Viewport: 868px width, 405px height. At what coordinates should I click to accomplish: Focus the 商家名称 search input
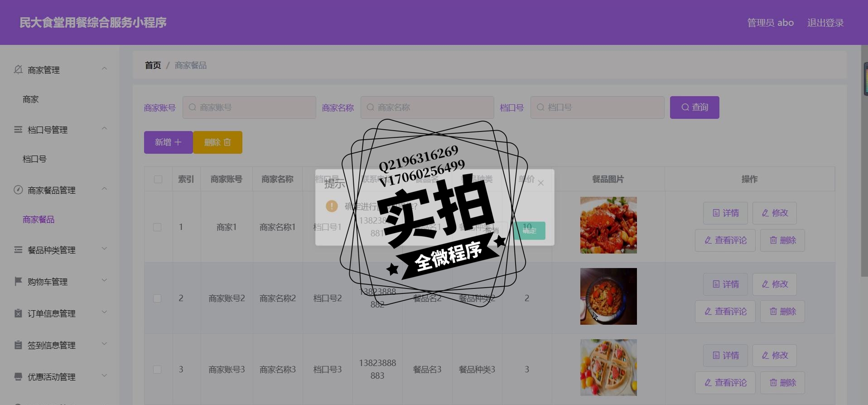pos(427,107)
